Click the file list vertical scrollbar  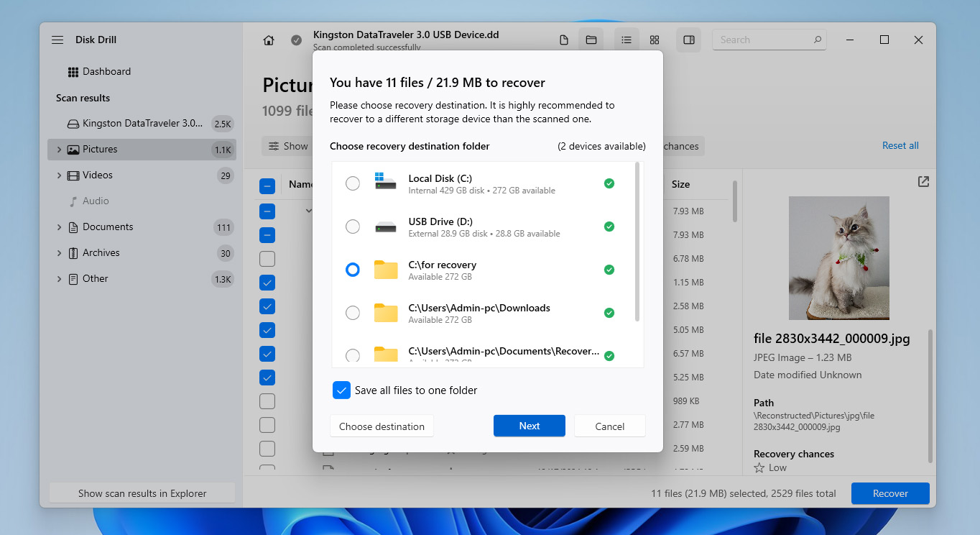tap(734, 201)
